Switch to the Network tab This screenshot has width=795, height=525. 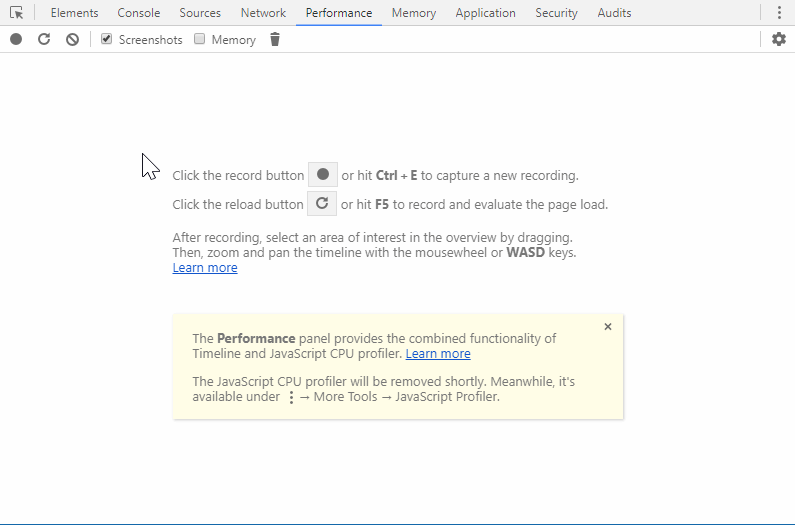pos(263,13)
